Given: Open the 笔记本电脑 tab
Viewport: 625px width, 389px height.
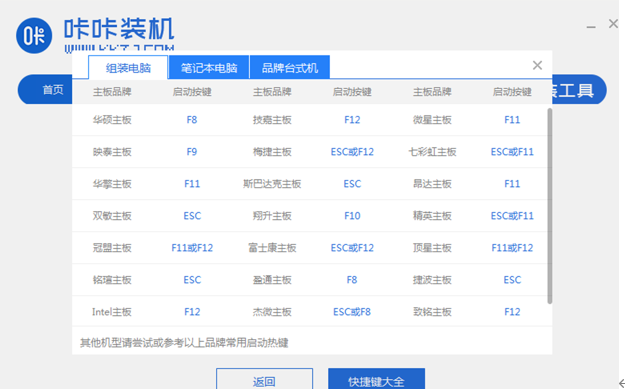Looking at the screenshot, I should tap(209, 68).
